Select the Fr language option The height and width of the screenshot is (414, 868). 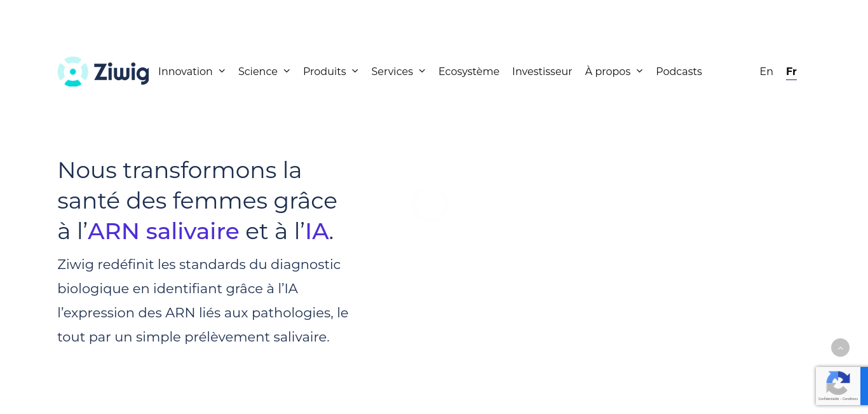pos(791,71)
